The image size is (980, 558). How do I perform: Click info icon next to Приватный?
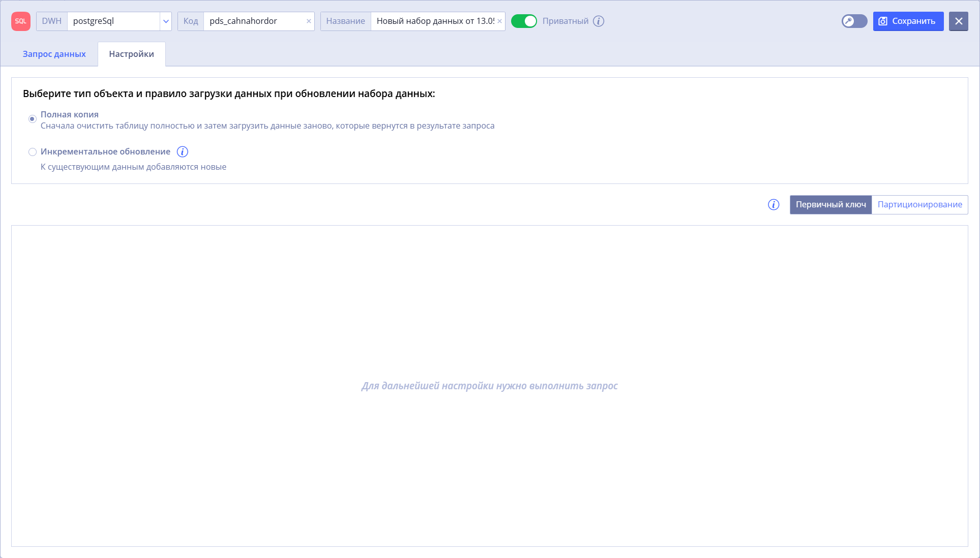coord(599,21)
